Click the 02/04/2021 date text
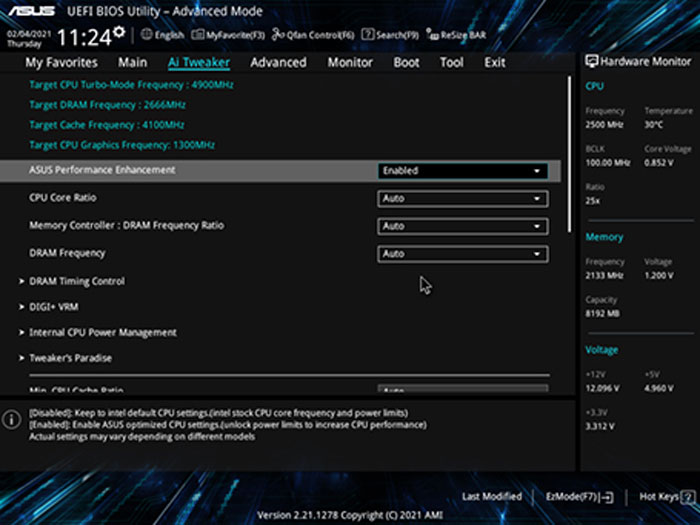Viewport: 700px width, 525px height. coord(29,34)
